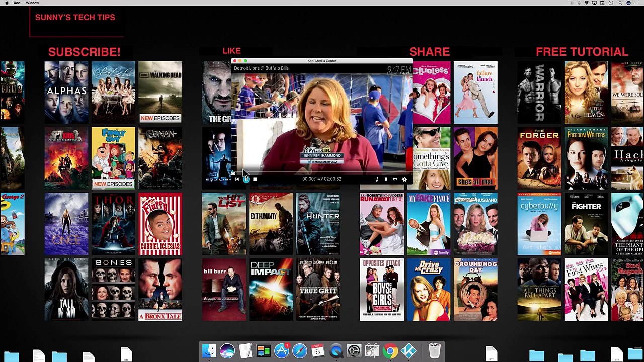Screen dimensions: 644x362
Task: Open the Time Machine menu bar icon
Action: pyautogui.click(x=611, y=3)
